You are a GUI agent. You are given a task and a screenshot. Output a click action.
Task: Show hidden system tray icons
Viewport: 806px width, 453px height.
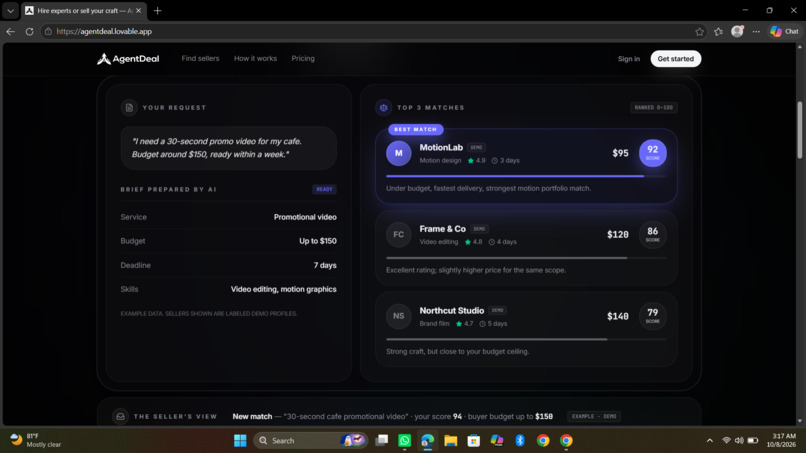pos(710,441)
